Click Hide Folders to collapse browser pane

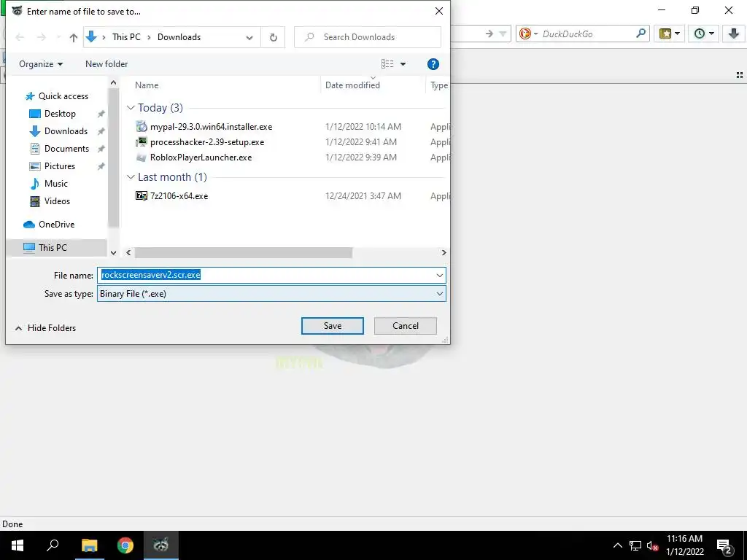pos(46,328)
